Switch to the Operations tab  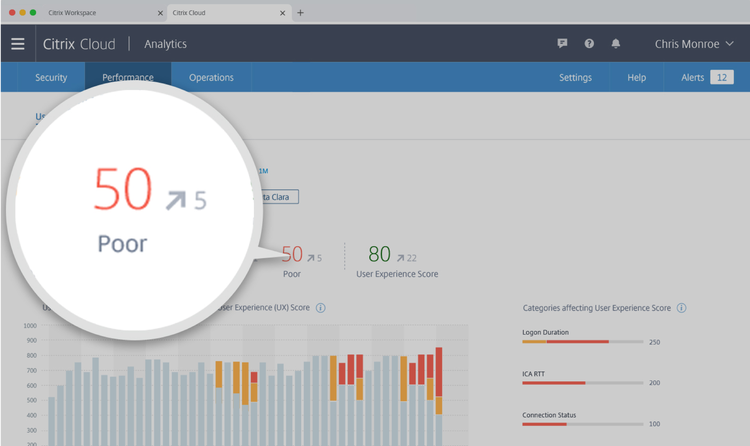tap(211, 78)
